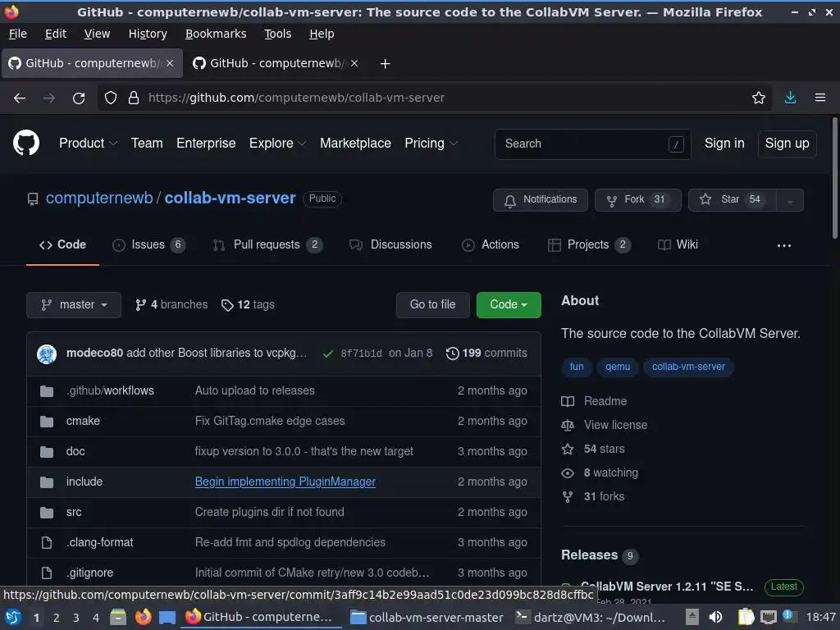Click the padlock site info icon

tap(134, 98)
